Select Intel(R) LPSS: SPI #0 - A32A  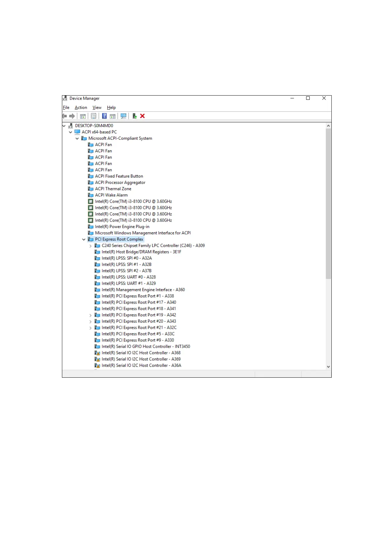pos(127,258)
